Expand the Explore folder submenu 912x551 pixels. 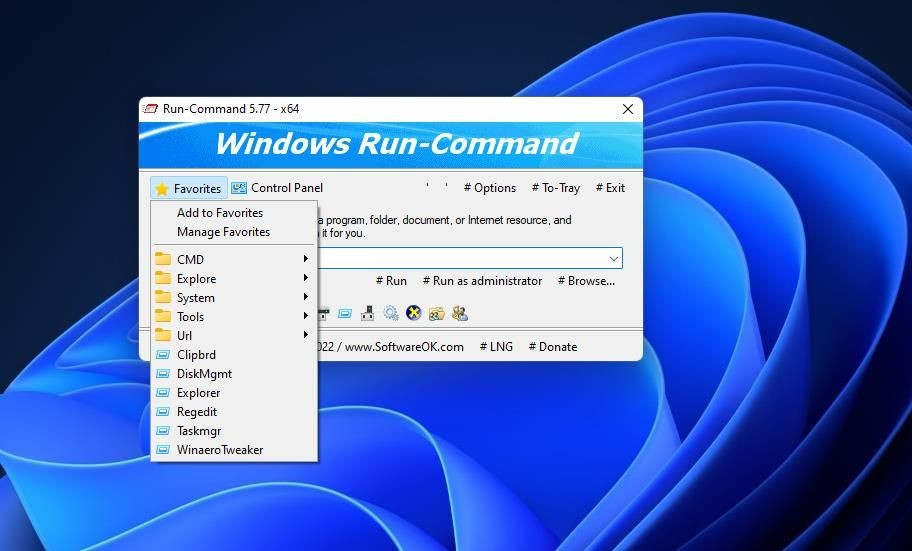pos(234,279)
